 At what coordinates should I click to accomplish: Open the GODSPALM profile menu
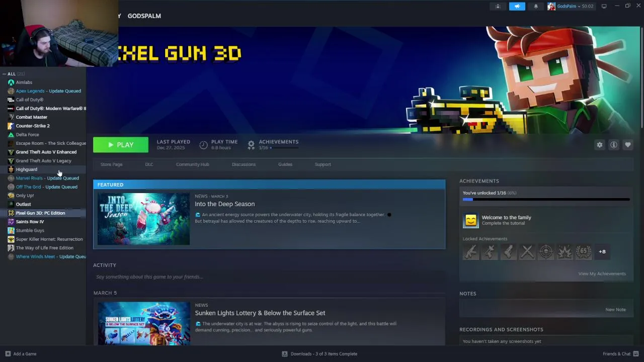click(144, 16)
